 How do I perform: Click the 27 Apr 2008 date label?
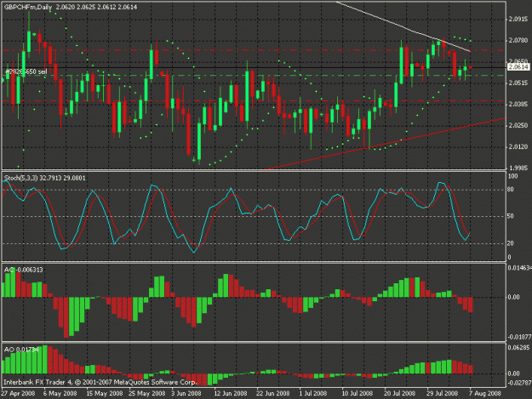(x=18, y=393)
